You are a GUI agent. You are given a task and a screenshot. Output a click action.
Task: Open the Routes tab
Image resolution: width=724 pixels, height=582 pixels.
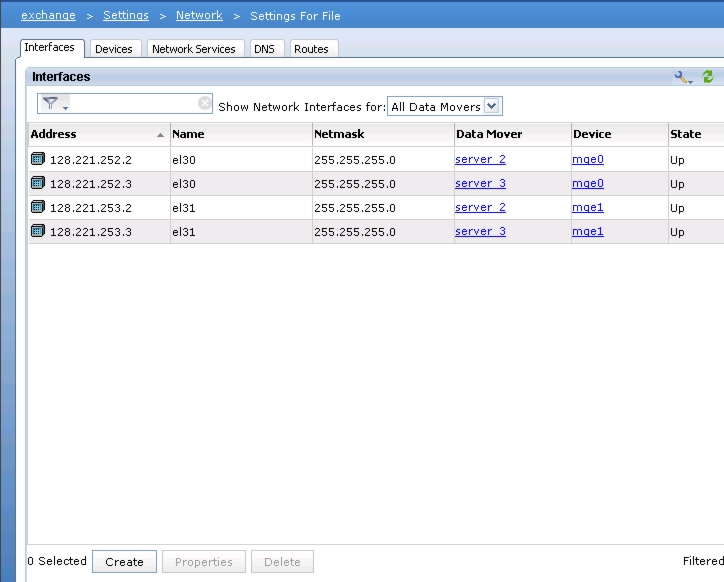[x=311, y=49]
